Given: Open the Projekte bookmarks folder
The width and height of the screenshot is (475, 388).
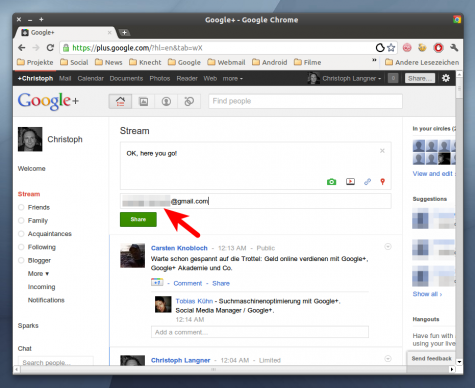Looking at the screenshot, I should pyautogui.click(x=35, y=62).
